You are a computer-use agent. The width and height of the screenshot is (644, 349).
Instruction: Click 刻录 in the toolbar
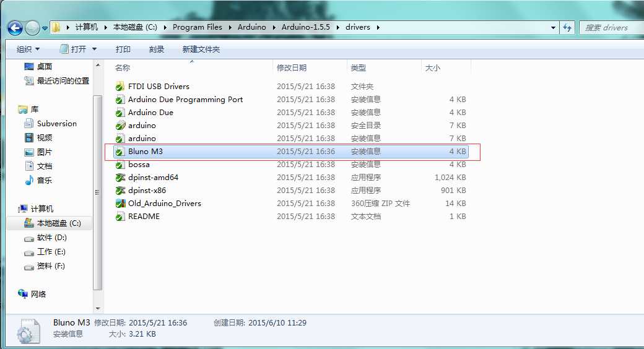pos(157,50)
